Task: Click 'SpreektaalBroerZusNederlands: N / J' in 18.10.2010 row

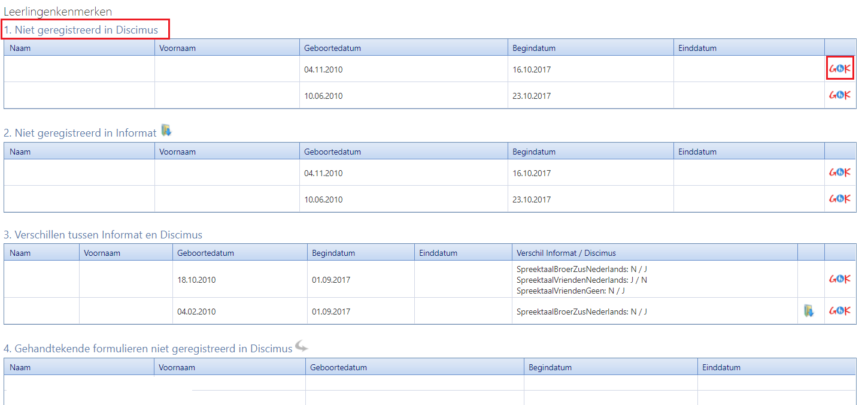Action: pyautogui.click(x=582, y=269)
